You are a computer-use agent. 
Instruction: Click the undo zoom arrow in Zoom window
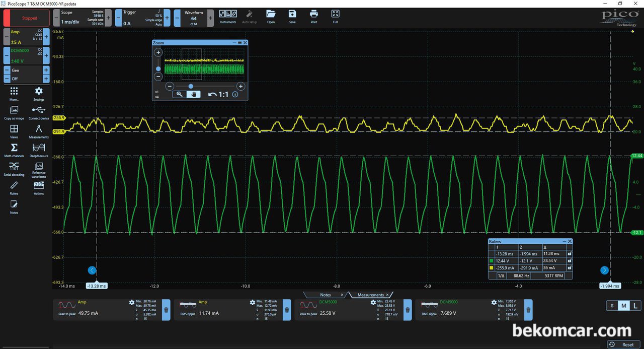[212, 94]
